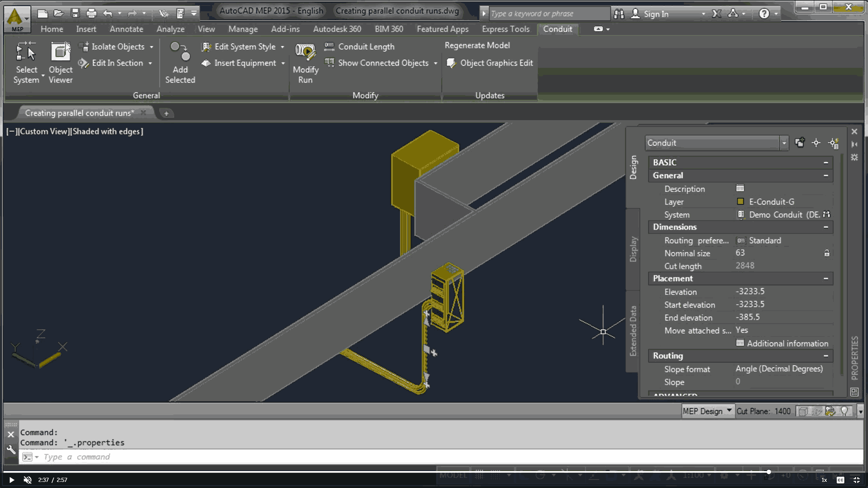
Task: Click the binoculars search icon
Action: pyautogui.click(x=619, y=14)
